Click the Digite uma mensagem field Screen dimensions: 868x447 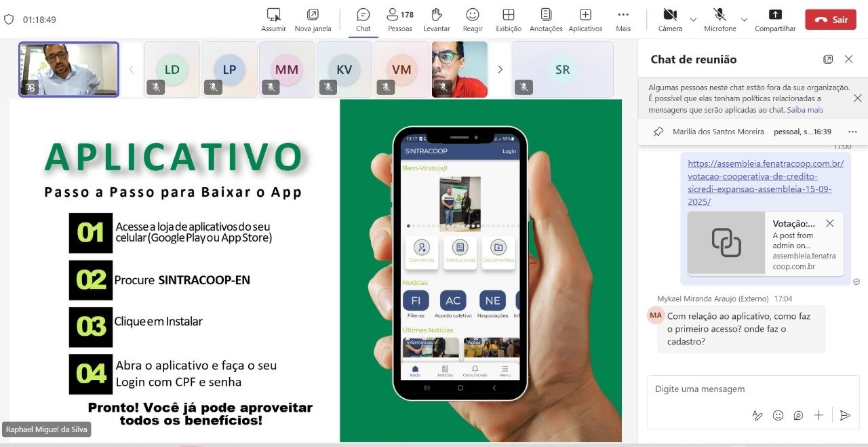[746, 389]
